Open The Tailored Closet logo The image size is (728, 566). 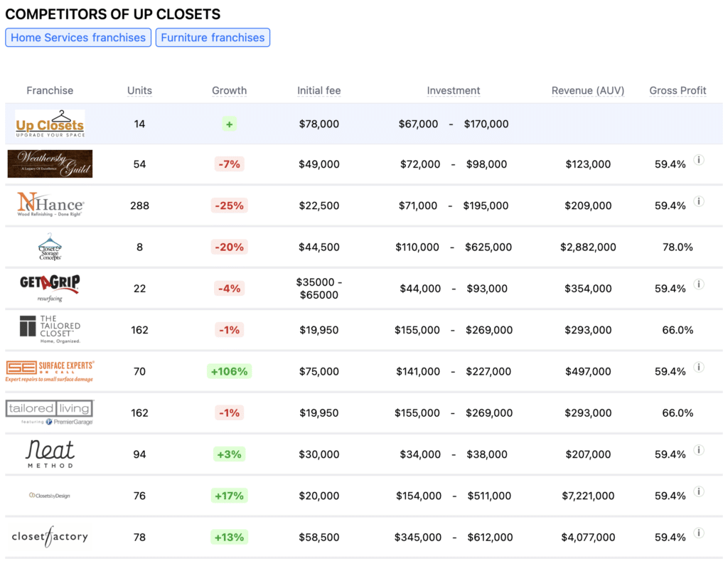coord(50,330)
